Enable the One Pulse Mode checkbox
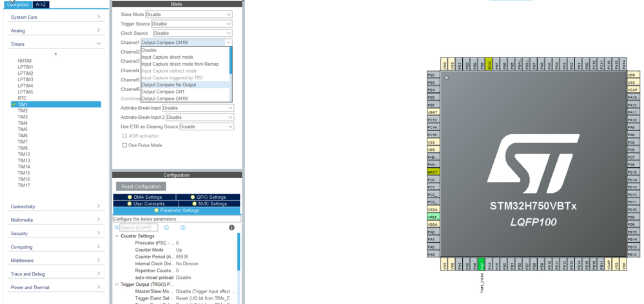Image resolution: width=644 pixels, height=304 pixels. [x=125, y=145]
